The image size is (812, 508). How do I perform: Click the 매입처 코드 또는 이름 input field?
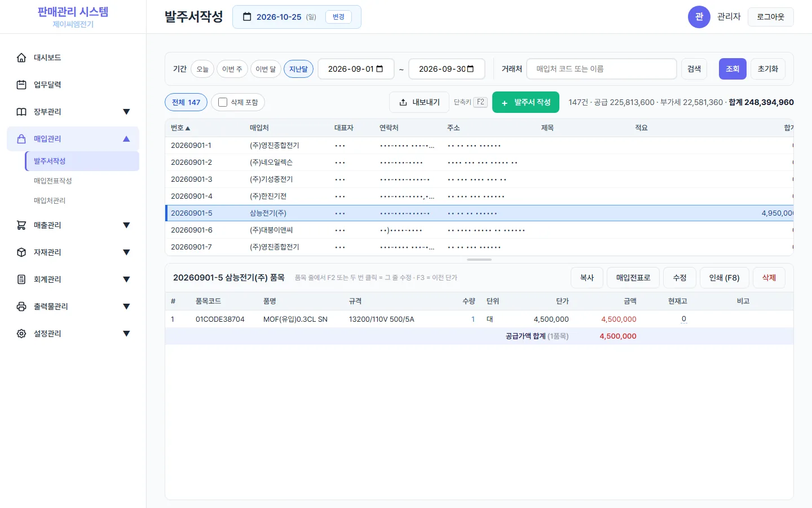pyautogui.click(x=602, y=69)
